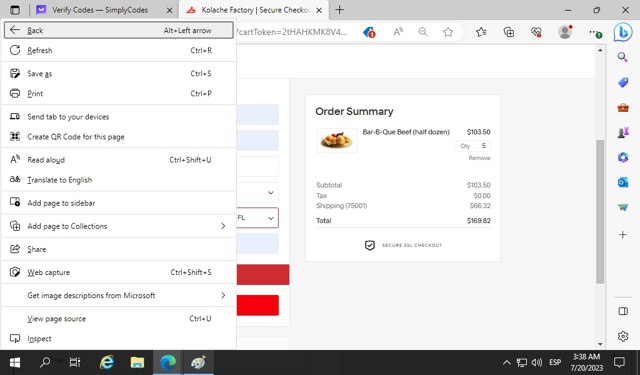The image size is (640, 375).
Task: Choose Refresh from the context menu
Action: pyautogui.click(x=118, y=51)
